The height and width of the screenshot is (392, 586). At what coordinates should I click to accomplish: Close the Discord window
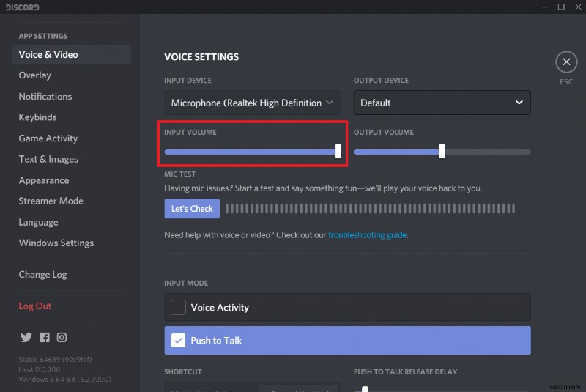click(578, 7)
